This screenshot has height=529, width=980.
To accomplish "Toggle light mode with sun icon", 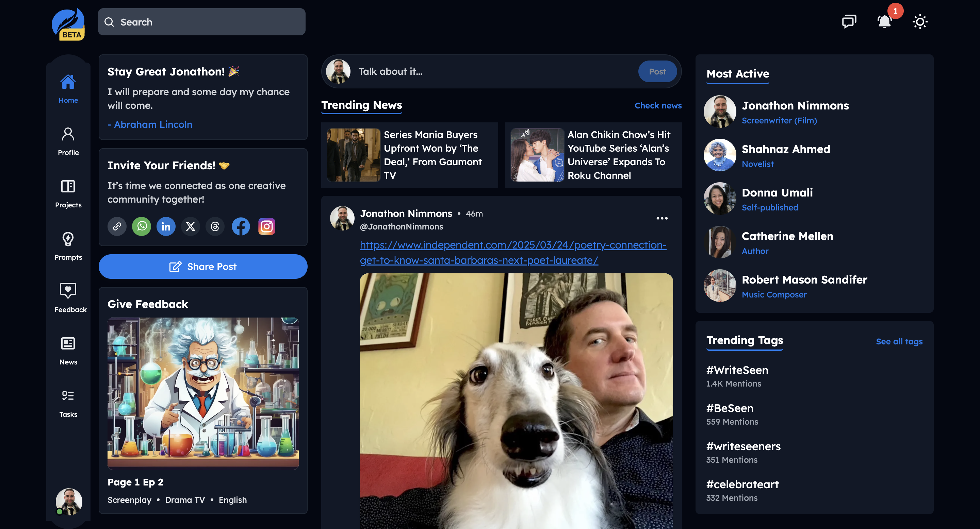I will click(x=920, y=22).
